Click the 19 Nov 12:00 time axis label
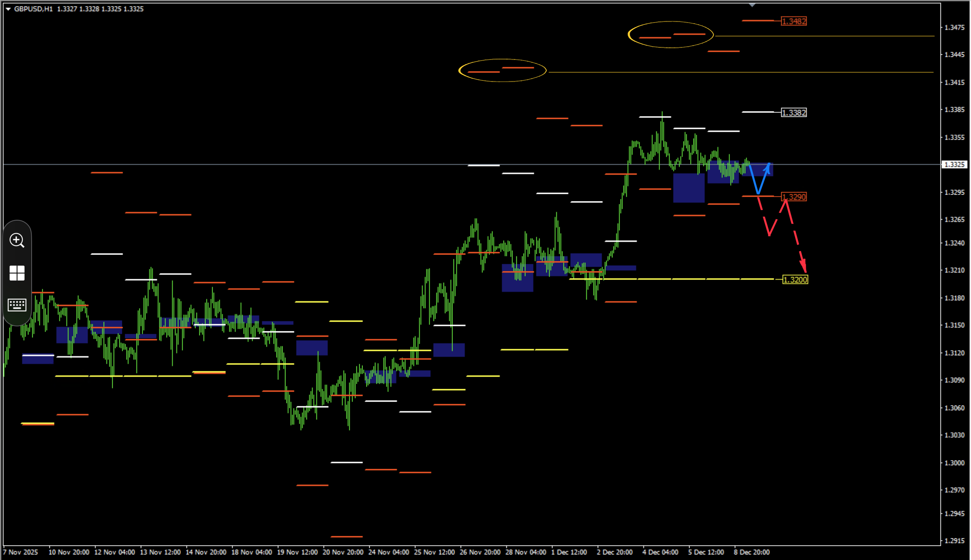 point(297,552)
